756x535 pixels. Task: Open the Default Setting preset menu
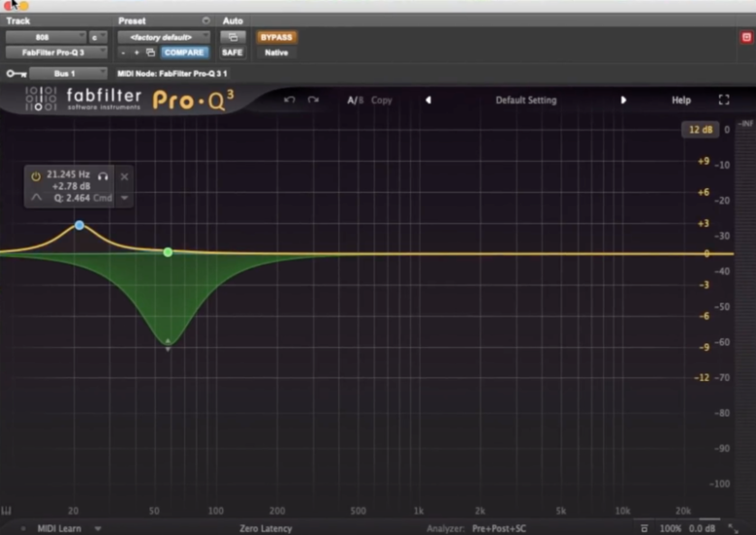coord(526,100)
